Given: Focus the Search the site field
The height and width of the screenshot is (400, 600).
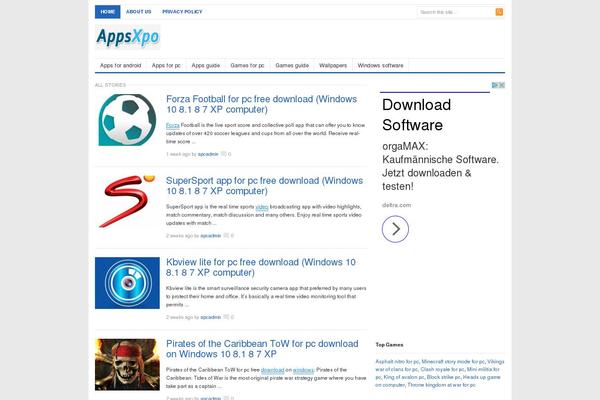Looking at the screenshot, I should (x=456, y=12).
